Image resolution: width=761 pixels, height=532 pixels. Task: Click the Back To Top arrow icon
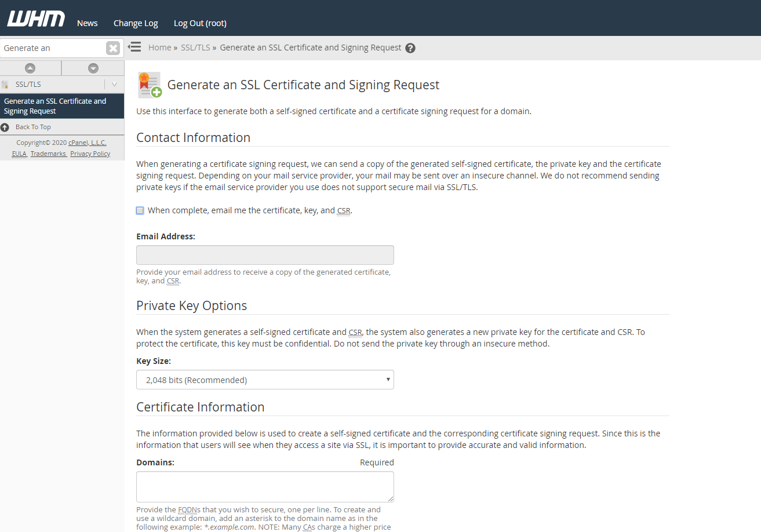[x=5, y=126]
